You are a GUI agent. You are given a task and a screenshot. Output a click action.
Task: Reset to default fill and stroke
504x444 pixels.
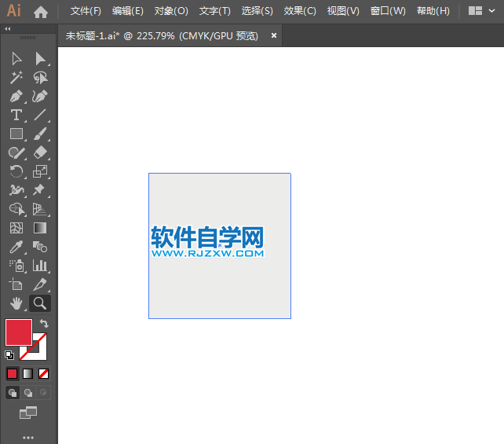click(x=9, y=355)
